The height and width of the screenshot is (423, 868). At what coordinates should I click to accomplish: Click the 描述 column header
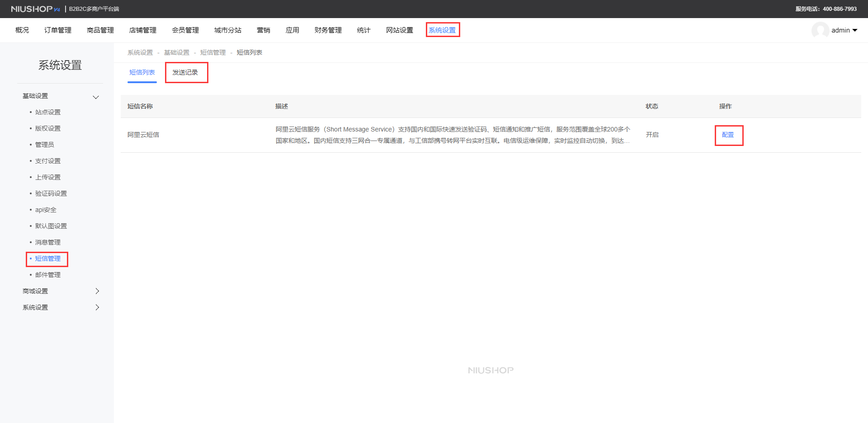click(x=282, y=106)
